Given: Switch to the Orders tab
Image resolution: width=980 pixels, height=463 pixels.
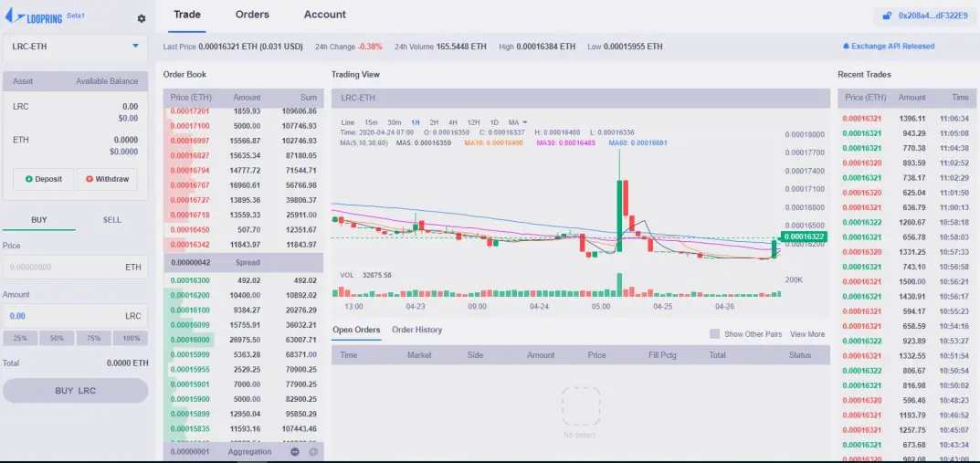Looking at the screenshot, I should click(252, 15).
